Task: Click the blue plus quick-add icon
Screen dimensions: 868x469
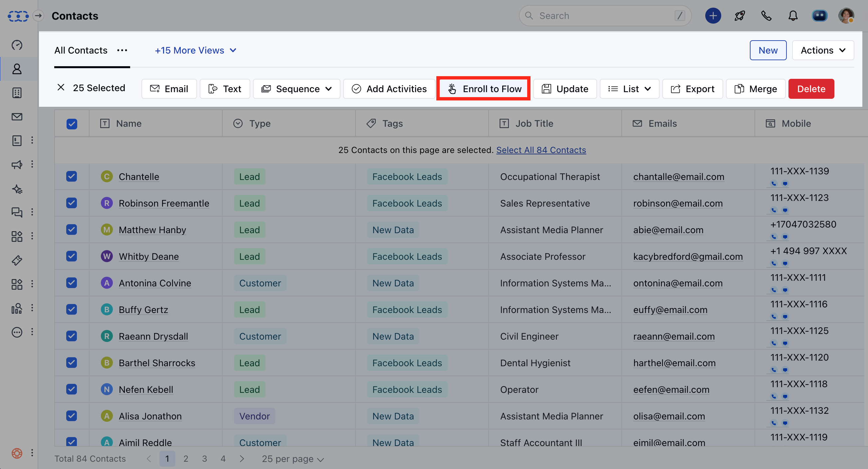Action: [x=713, y=16]
